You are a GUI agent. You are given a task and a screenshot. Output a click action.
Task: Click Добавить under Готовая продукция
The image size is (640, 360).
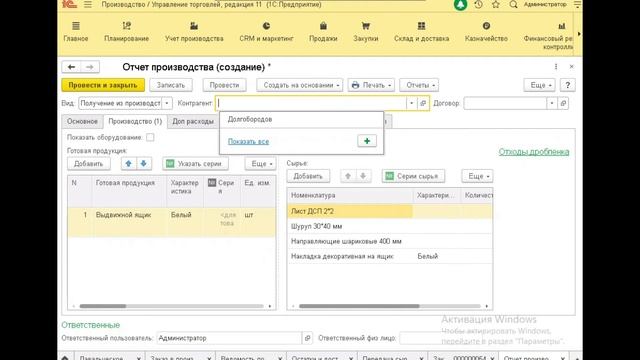[x=89, y=164]
